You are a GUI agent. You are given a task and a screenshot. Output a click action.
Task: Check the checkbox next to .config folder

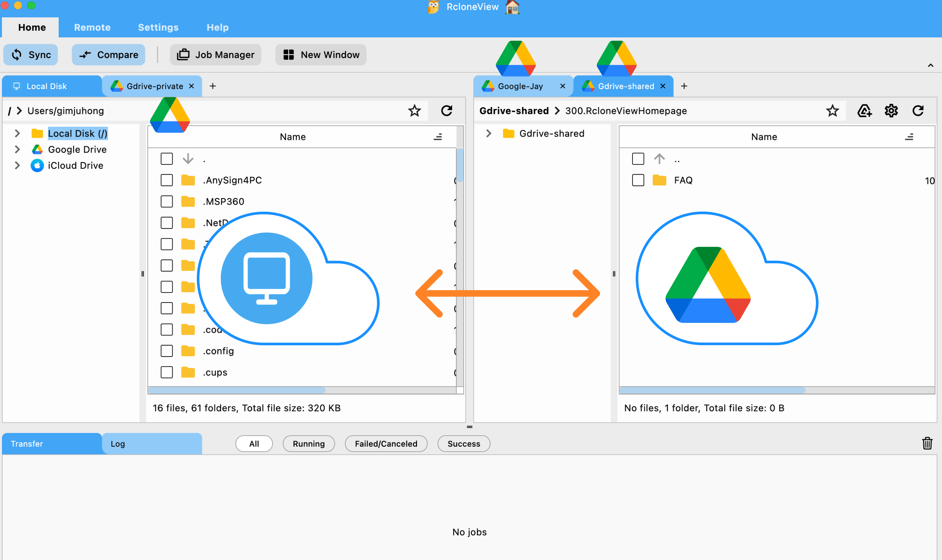(x=166, y=350)
